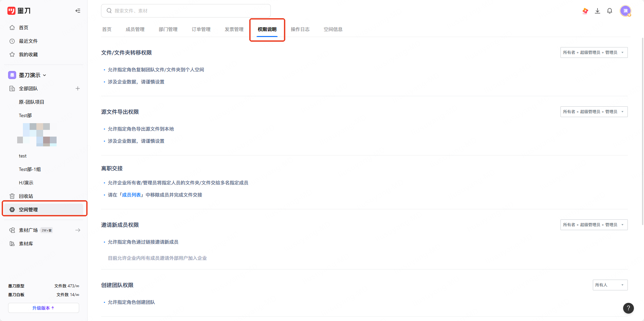The width and height of the screenshot is (644, 321).
Task: Click the 搜索文件、素材 search field
Action: (x=186, y=11)
